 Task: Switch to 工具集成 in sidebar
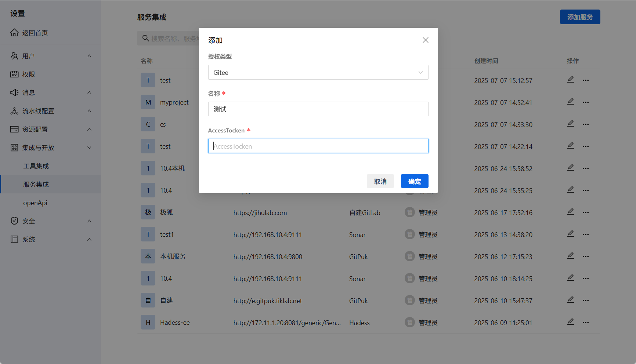click(36, 166)
